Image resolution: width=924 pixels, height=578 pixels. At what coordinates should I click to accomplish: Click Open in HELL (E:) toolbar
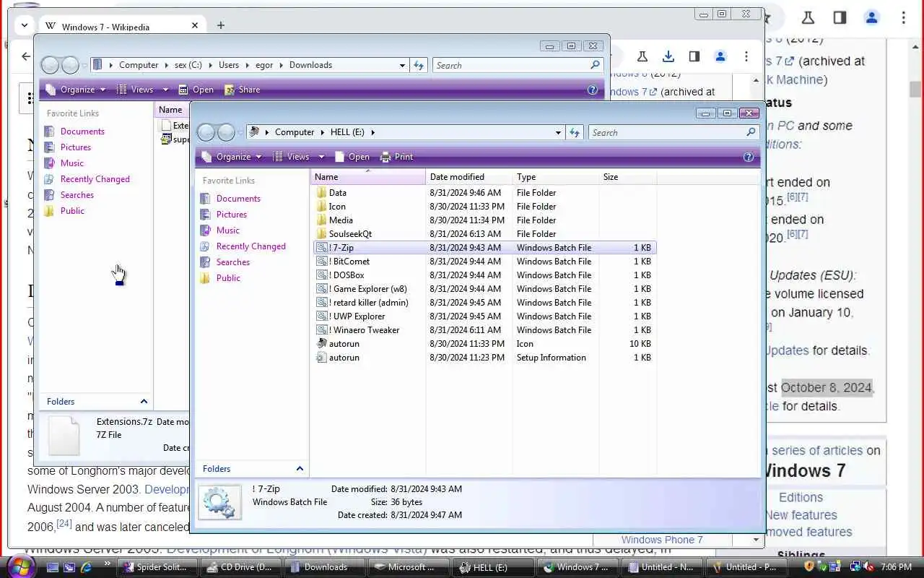click(352, 157)
